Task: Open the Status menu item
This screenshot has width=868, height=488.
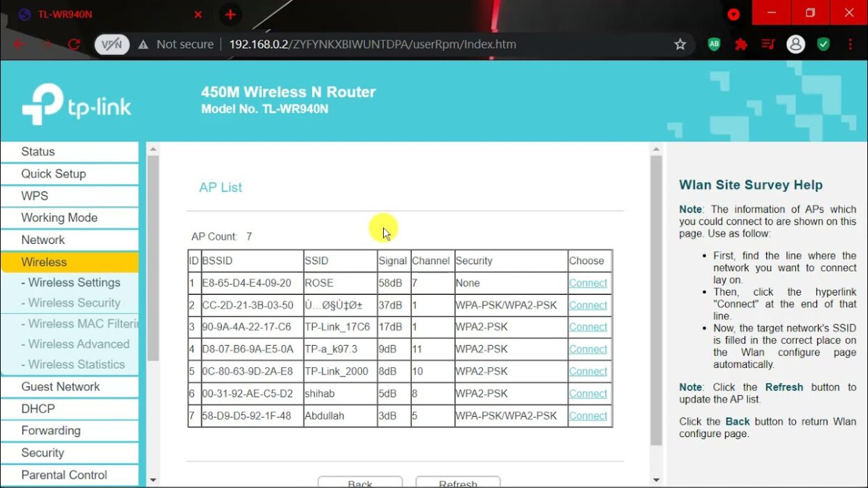Action: (x=70, y=152)
